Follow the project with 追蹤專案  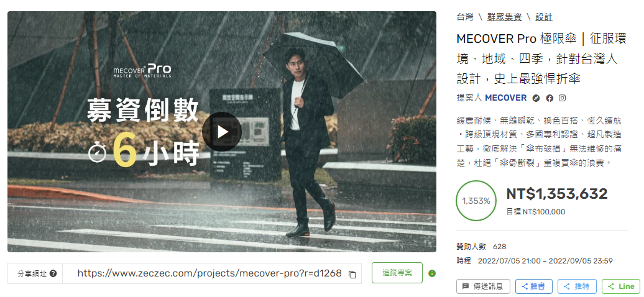(397, 273)
